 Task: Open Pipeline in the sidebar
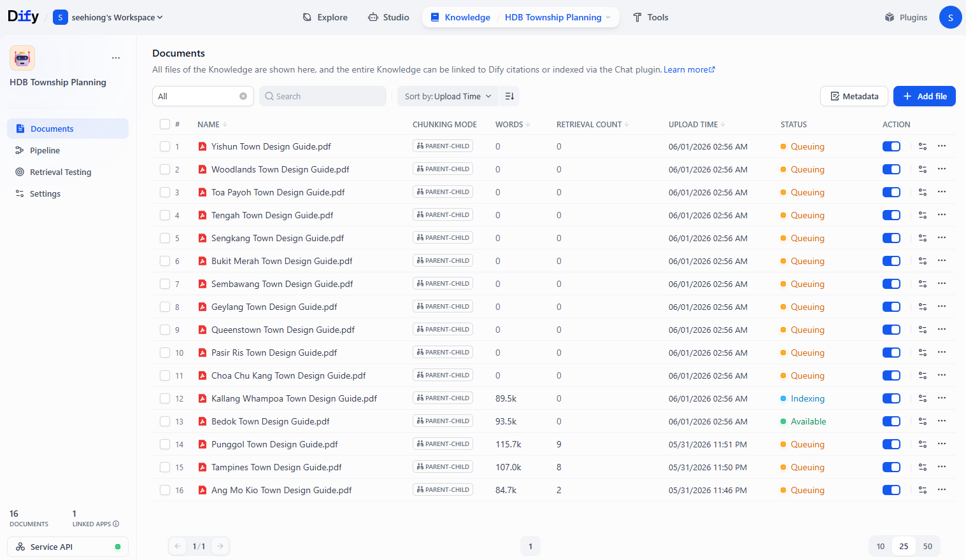click(x=67, y=150)
